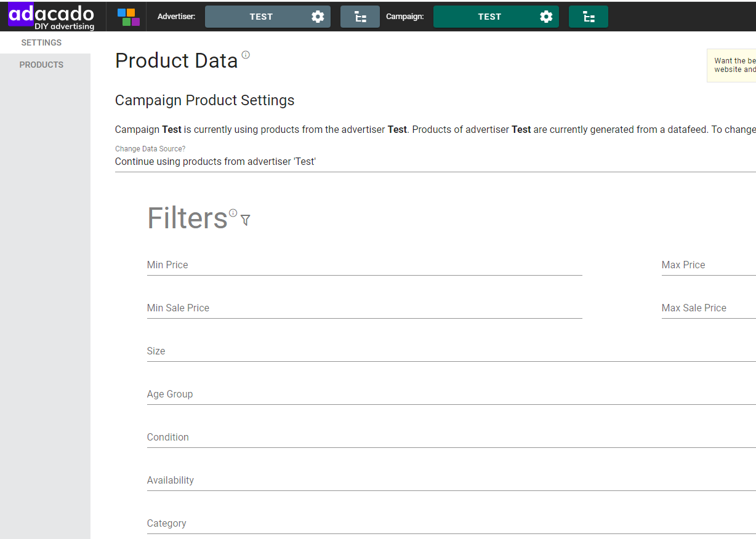
Task: Click the Max Price field
Action: [709, 265]
